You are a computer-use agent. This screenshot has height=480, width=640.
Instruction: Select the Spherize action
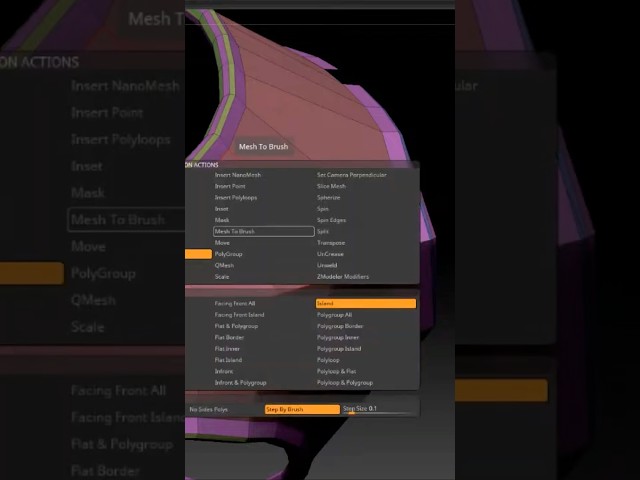[328, 198]
